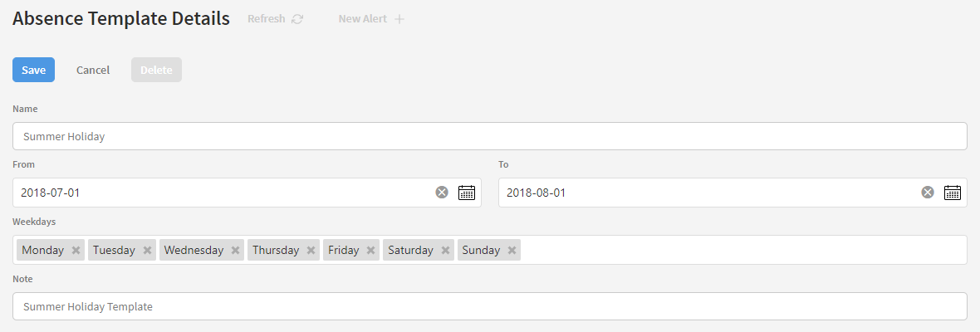Remove Thursday from the weekday list
980x332 pixels.
coord(311,250)
